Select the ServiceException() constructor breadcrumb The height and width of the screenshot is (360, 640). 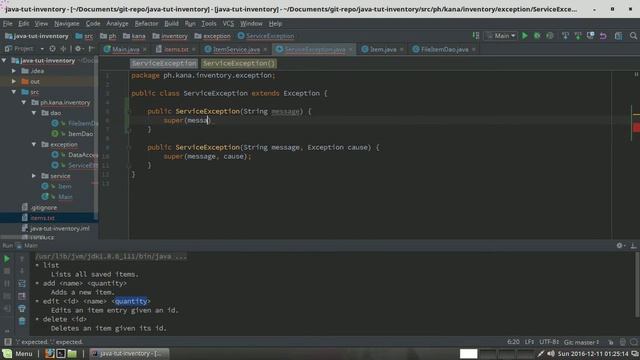point(239,63)
